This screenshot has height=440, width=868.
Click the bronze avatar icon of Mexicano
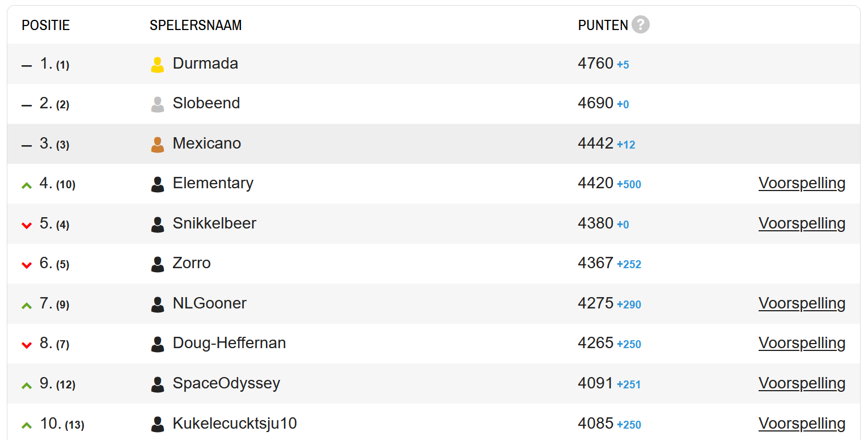point(158,145)
